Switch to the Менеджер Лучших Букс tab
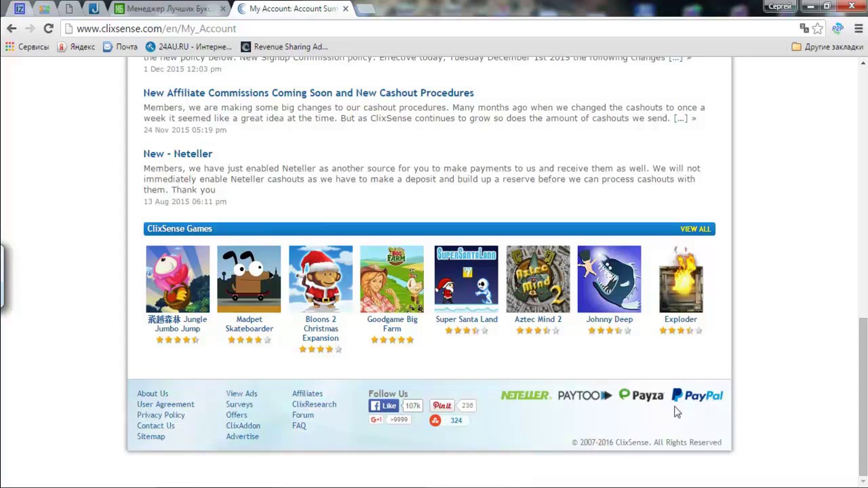Viewport: 868px width, 488px height. click(170, 9)
